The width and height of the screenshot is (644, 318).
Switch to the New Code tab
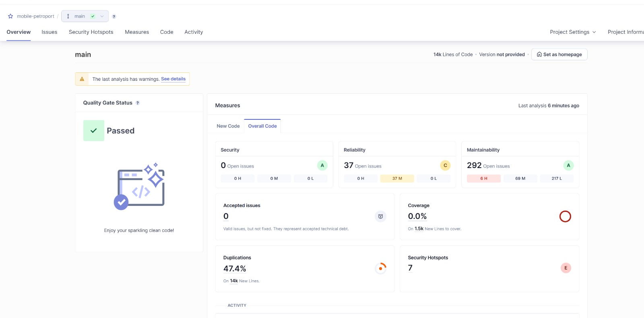pos(228,126)
